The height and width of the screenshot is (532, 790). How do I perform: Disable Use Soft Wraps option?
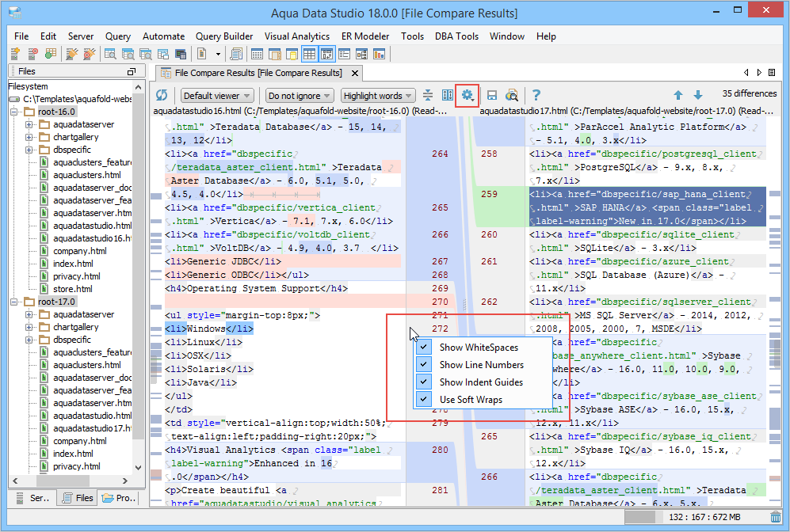[x=425, y=400]
